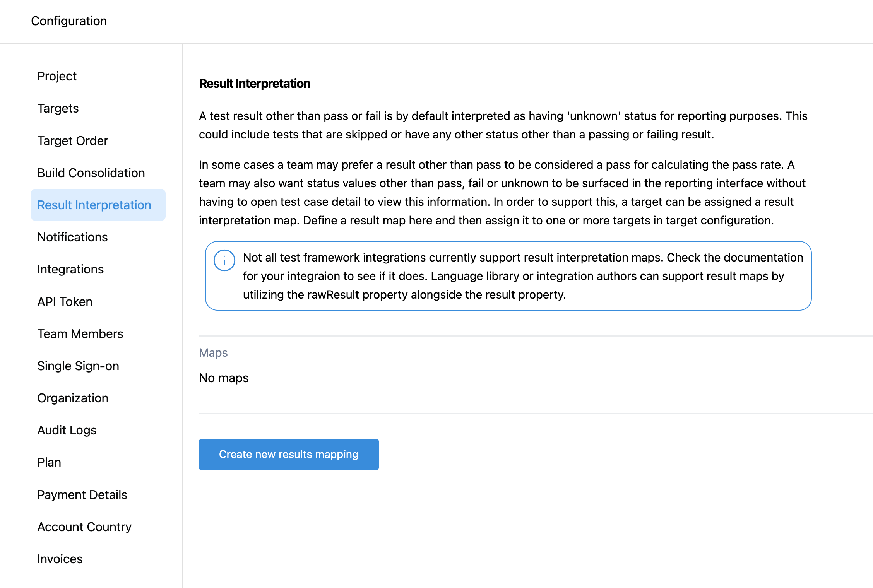Open Payment Details section

tap(82, 495)
